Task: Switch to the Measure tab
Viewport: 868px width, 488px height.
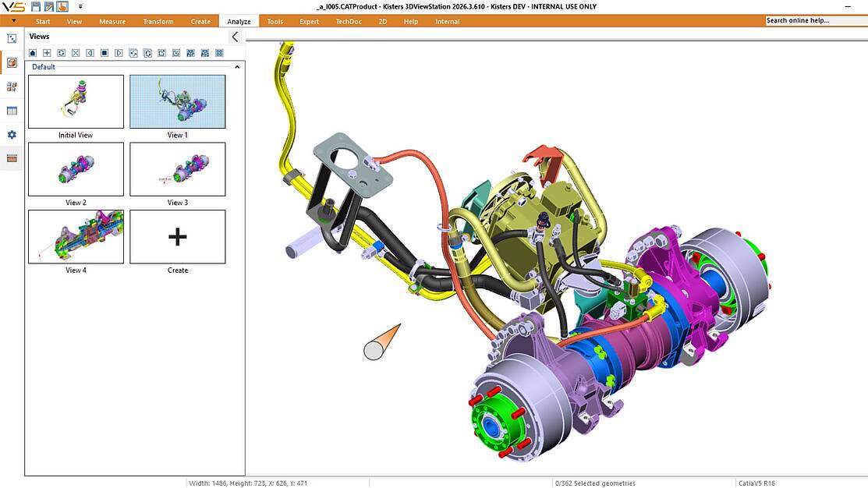Action: point(112,22)
